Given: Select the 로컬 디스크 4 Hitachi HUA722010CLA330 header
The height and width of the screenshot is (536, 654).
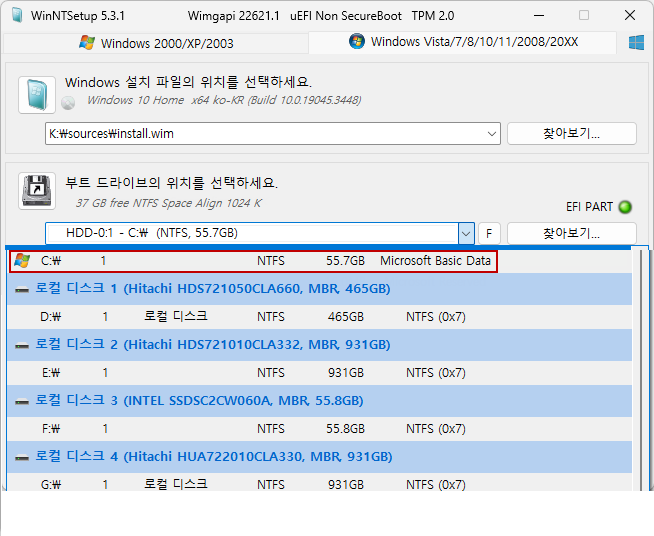Looking at the screenshot, I should 319,456.
